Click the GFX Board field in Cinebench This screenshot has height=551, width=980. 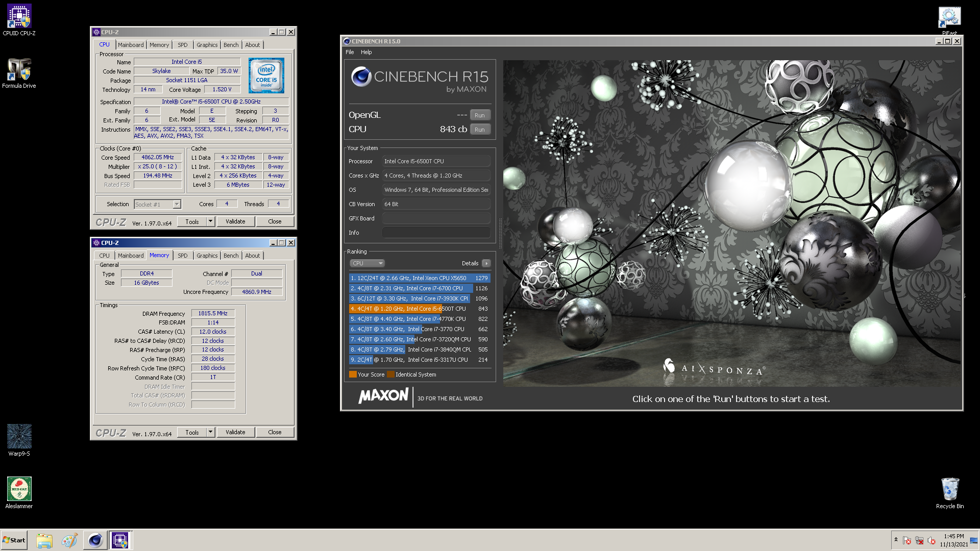coord(436,218)
